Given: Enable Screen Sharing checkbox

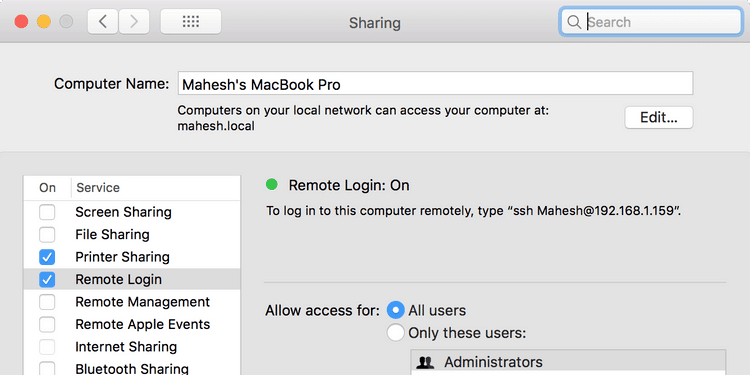Looking at the screenshot, I should 47,212.
